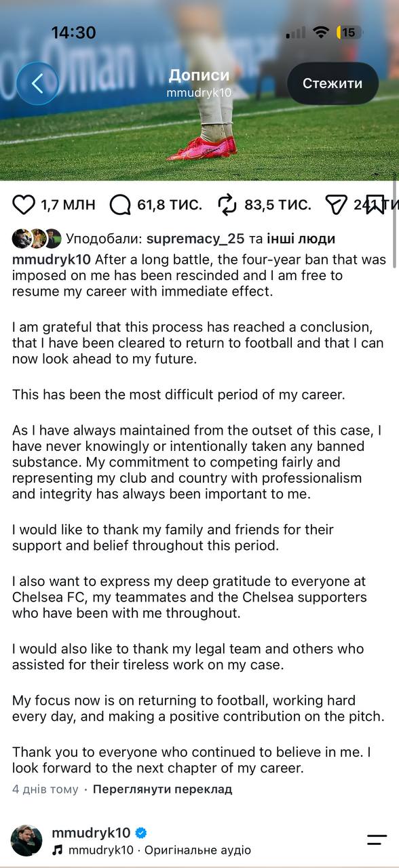This screenshot has width=399, height=868.
Task: Open Переглянути переклад translation link
Action: 162,789
